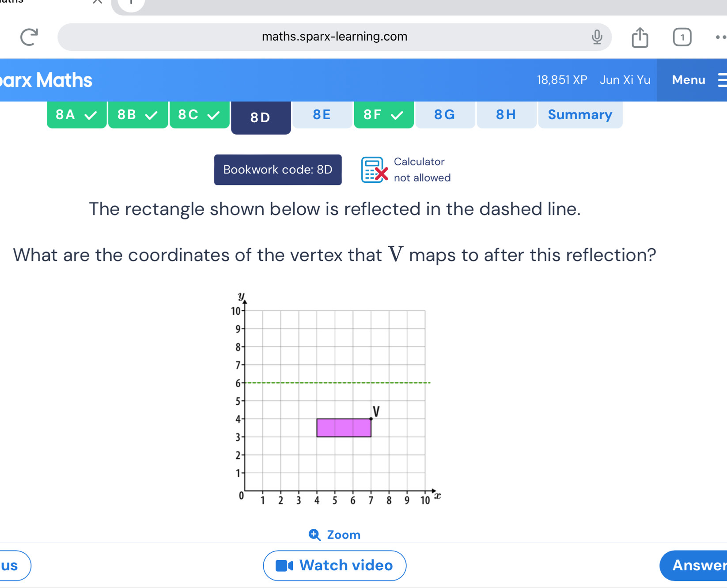Click the browser reload icon
This screenshot has height=588, width=727.
[29, 37]
